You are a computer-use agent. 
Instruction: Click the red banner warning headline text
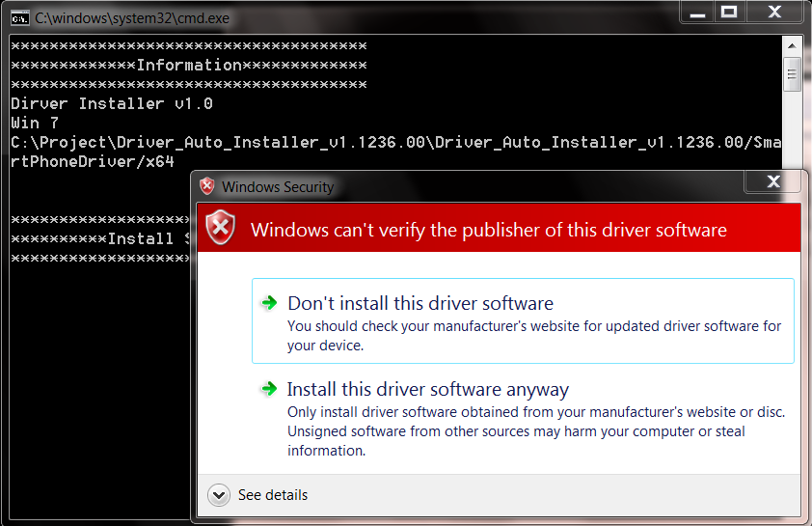pyautogui.click(x=488, y=230)
